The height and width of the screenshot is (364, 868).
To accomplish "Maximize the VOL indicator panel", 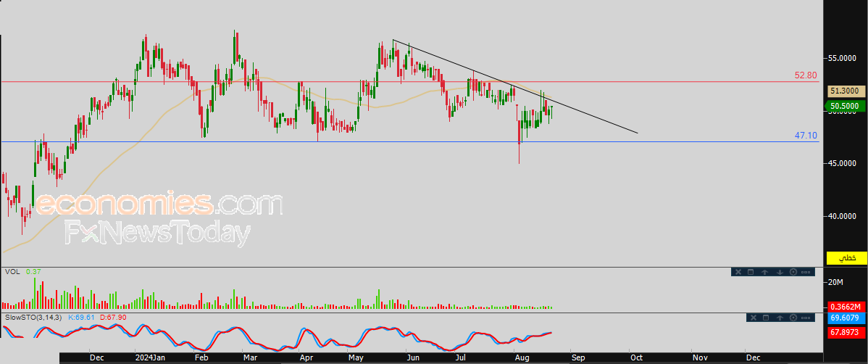I will [751, 272].
